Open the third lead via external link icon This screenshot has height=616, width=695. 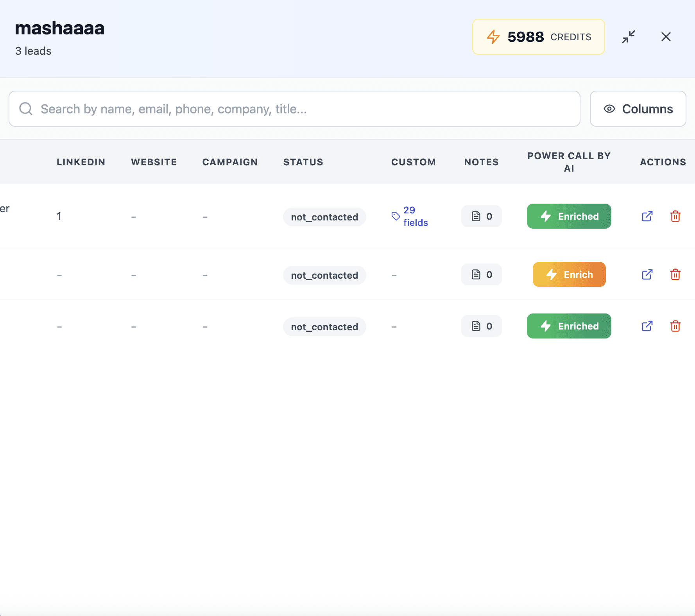coord(647,326)
